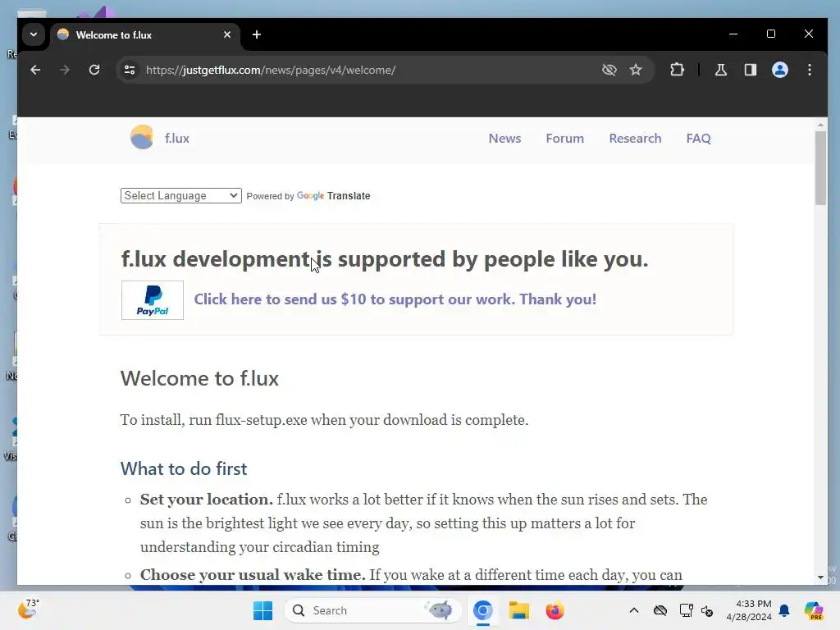Open the News navigation link

tap(504, 138)
